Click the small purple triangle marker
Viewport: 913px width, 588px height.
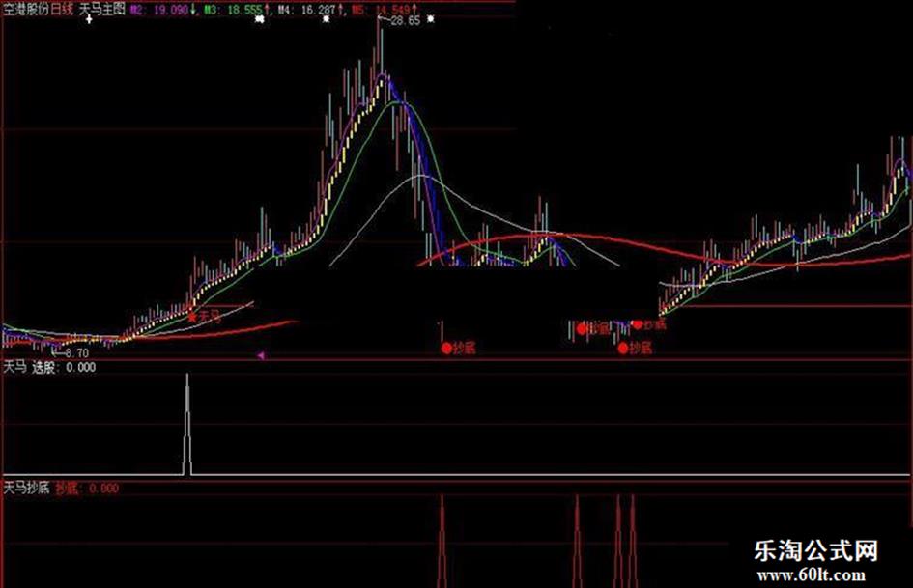[x=262, y=355]
